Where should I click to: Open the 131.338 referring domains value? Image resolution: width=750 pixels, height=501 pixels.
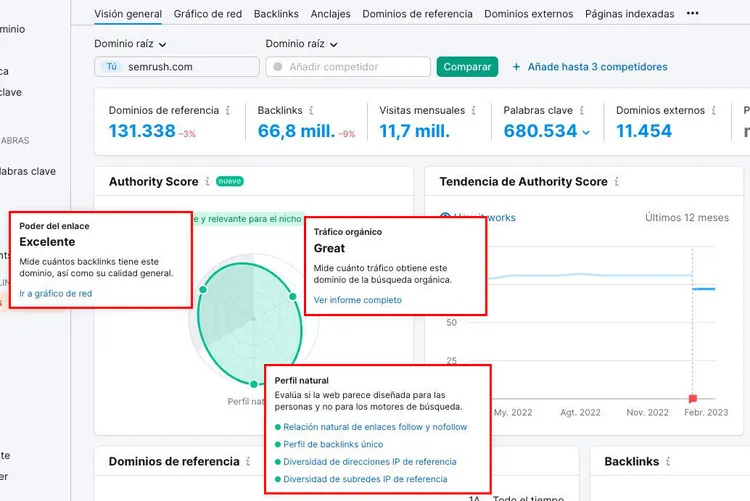click(142, 131)
